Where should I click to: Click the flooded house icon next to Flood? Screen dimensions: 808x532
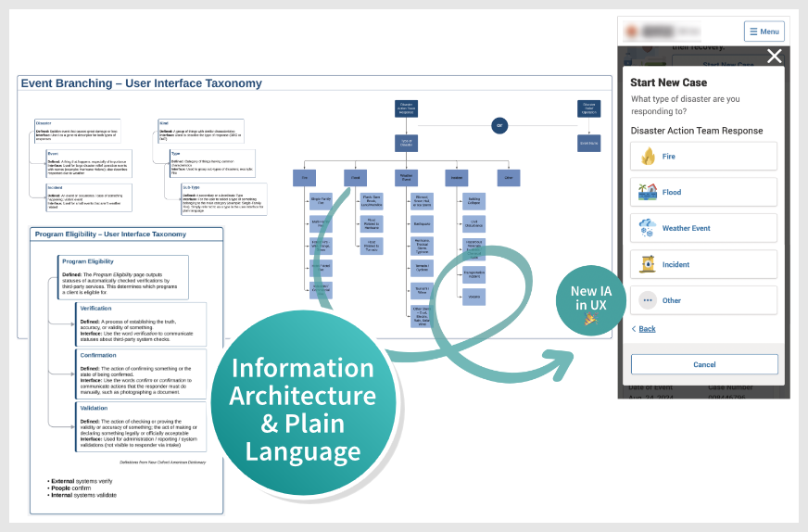(x=648, y=192)
